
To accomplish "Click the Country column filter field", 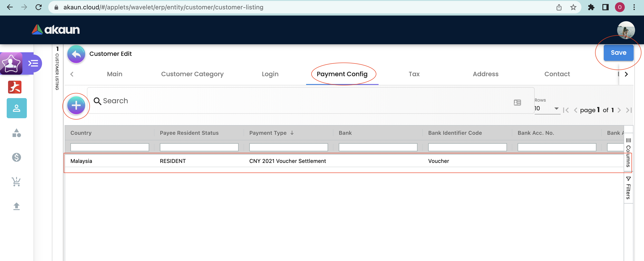I will (x=110, y=147).
